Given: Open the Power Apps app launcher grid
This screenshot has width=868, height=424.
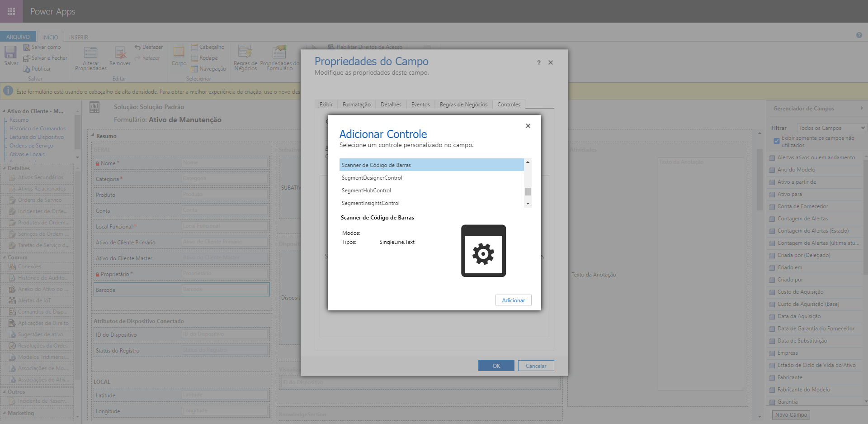Looking at the screenshot, I should [x=11, y=11].
